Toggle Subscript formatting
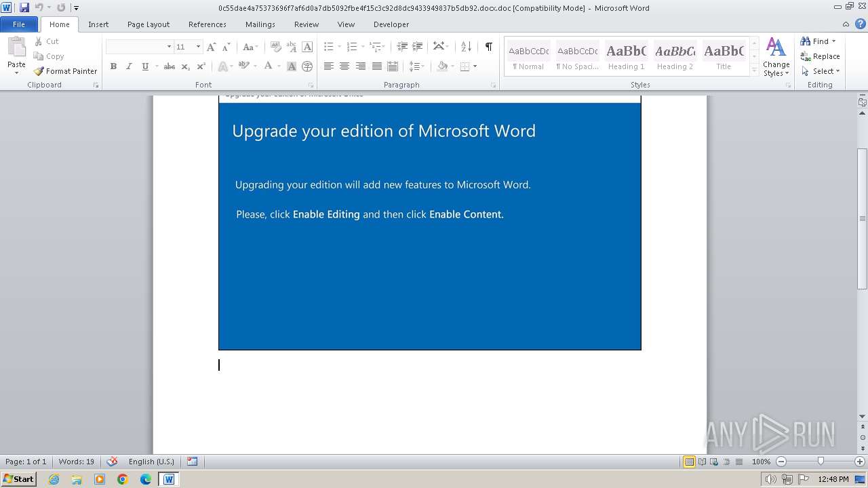 click(185, 66)
